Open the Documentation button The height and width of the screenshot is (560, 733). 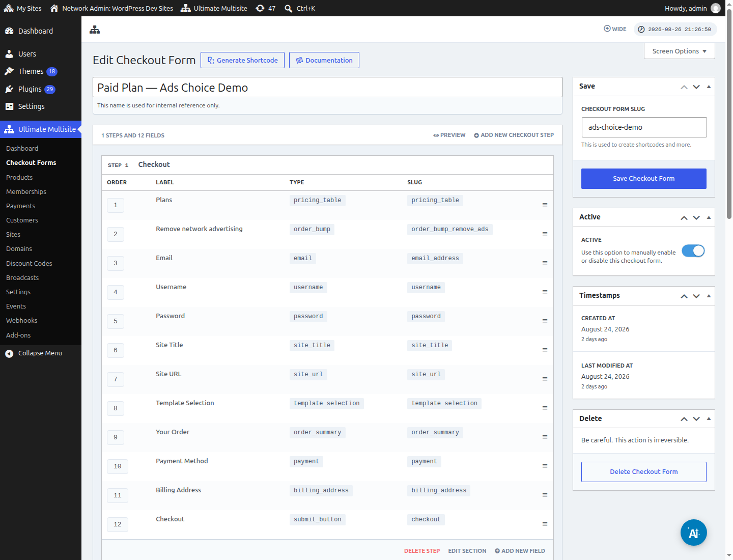[x=324, y=60]
